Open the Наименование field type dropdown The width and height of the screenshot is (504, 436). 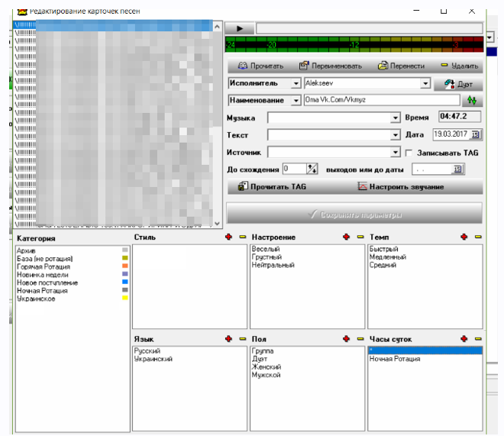click(296, 101)
